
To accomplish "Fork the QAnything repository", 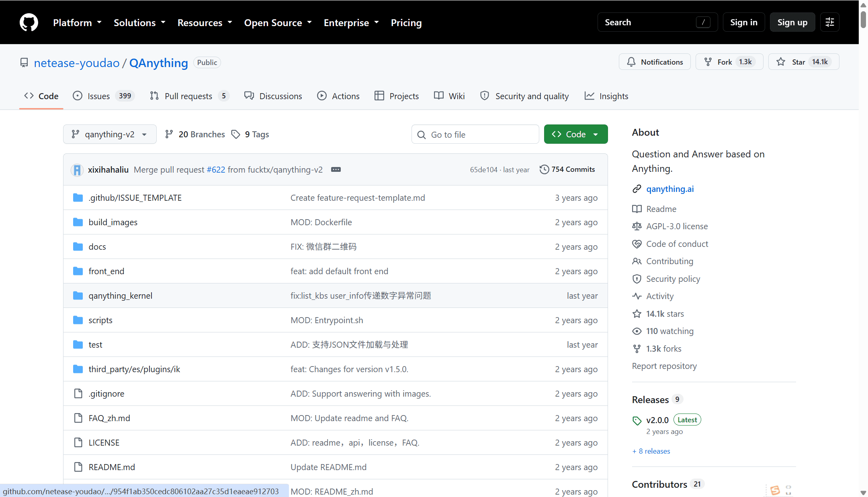I will [x=729, y=62].
